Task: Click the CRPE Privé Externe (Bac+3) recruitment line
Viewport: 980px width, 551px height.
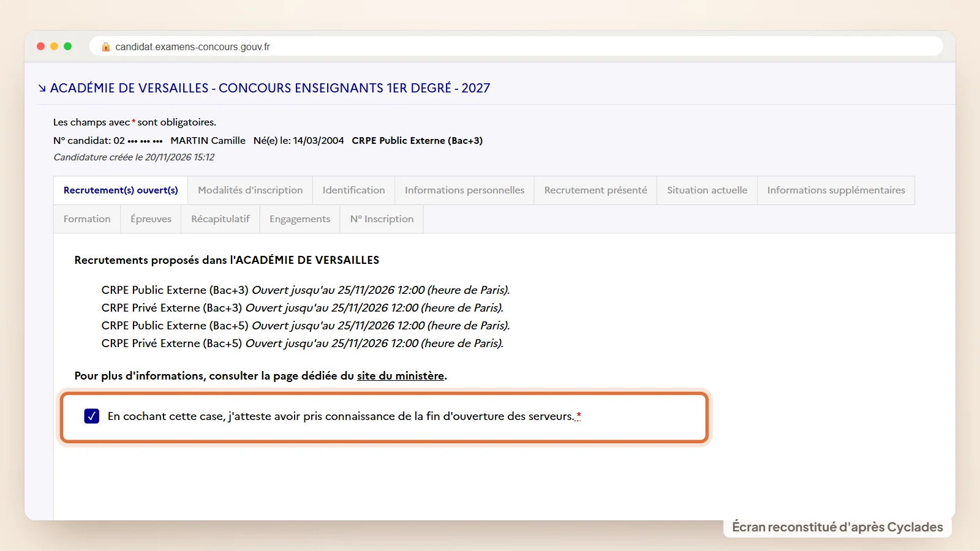Action: click(303, 308)
